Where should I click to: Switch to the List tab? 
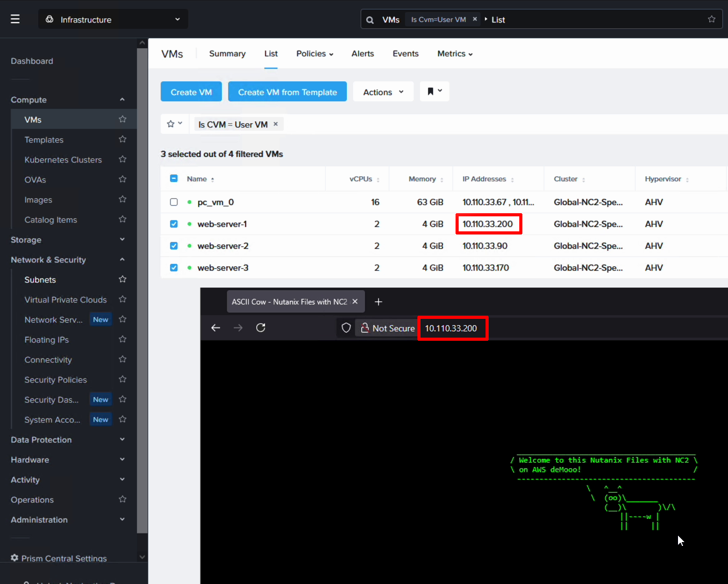[x=271, y=53]
